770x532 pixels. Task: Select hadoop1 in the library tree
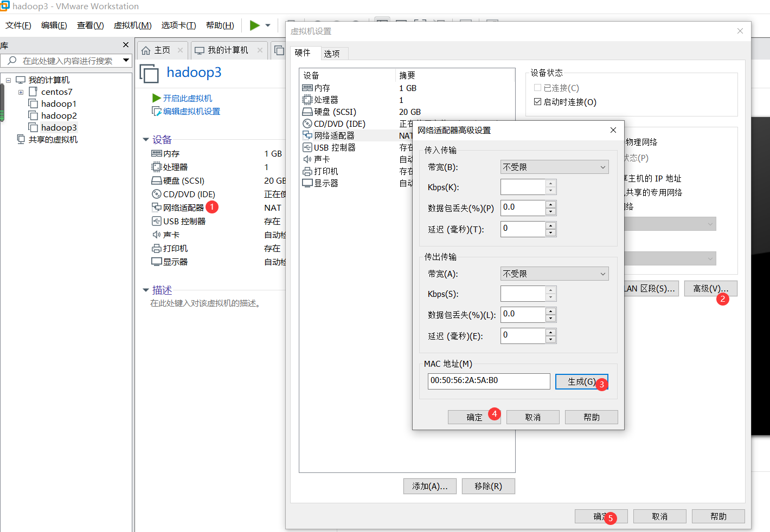59,103
